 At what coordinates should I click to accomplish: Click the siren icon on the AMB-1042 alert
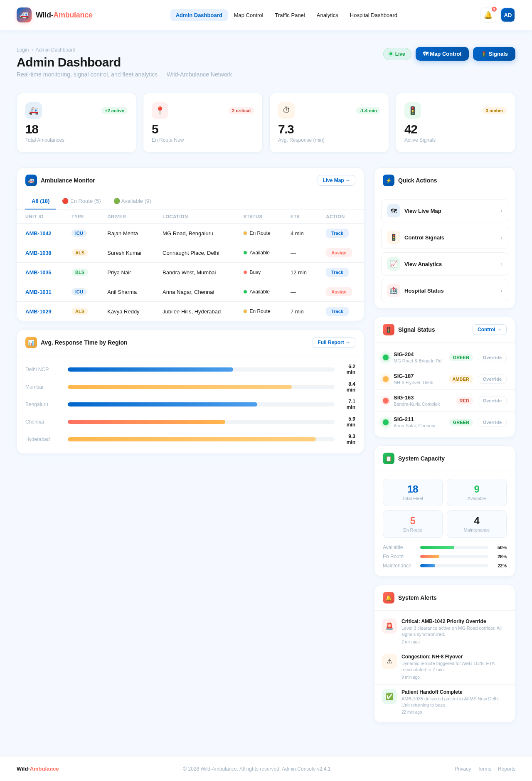tap(389, 626)
